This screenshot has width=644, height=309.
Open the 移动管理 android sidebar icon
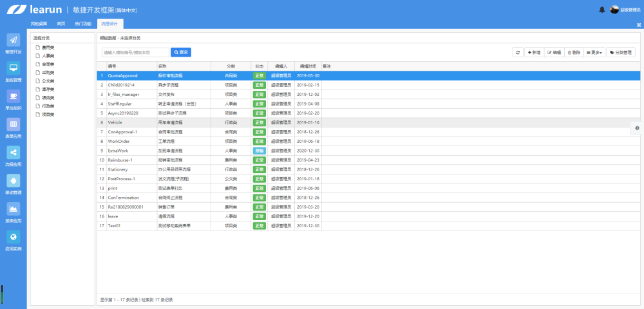[x=13, y=180]
